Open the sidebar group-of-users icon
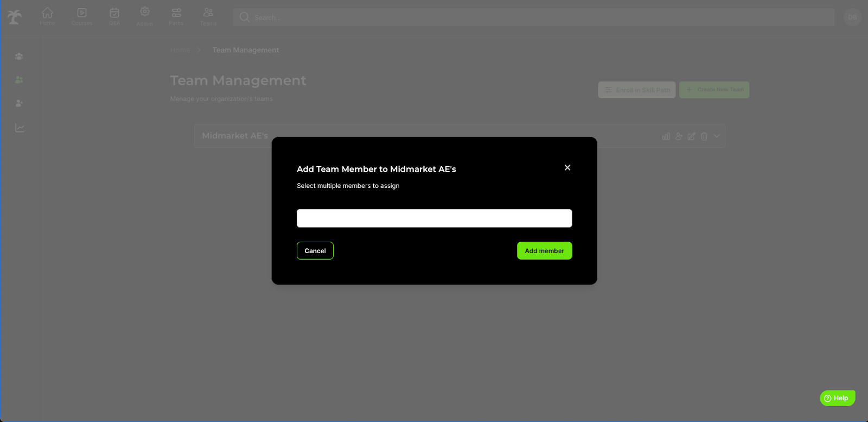Viewport: 868px width, 422px height. click(x=19, y=56)
